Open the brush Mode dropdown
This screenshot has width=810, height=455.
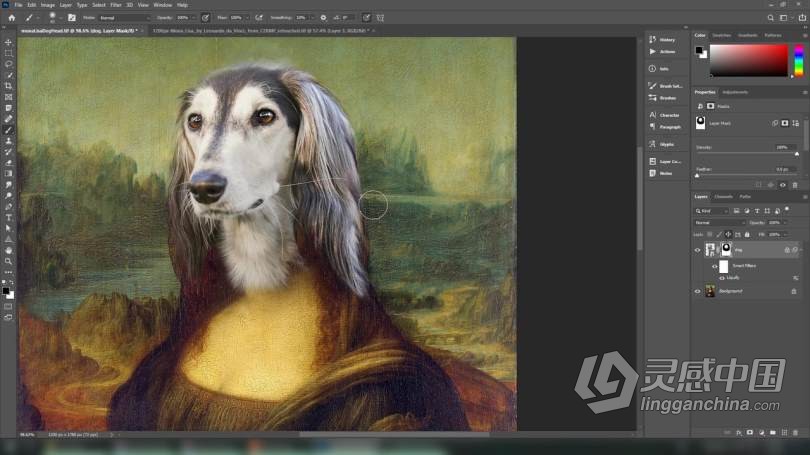coord(124,18)
